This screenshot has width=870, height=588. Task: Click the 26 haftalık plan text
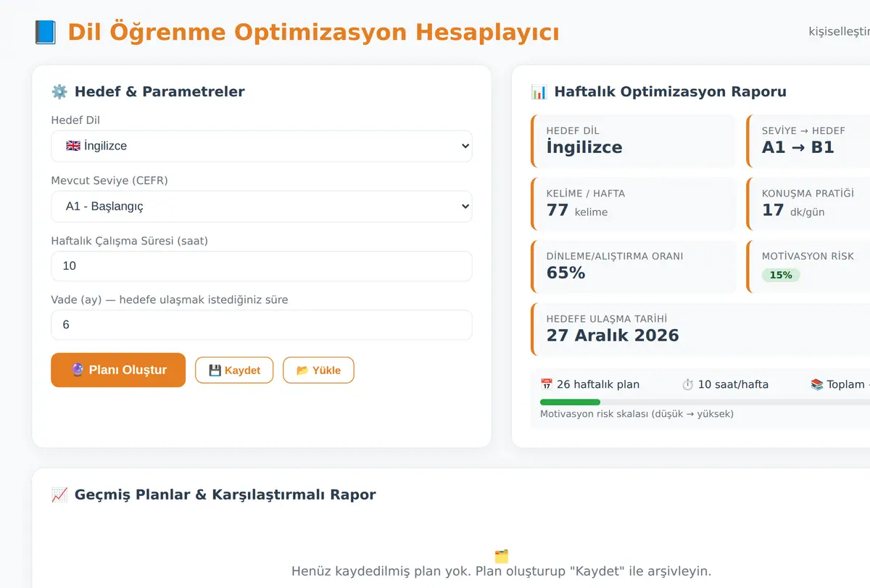click(598, 384)
